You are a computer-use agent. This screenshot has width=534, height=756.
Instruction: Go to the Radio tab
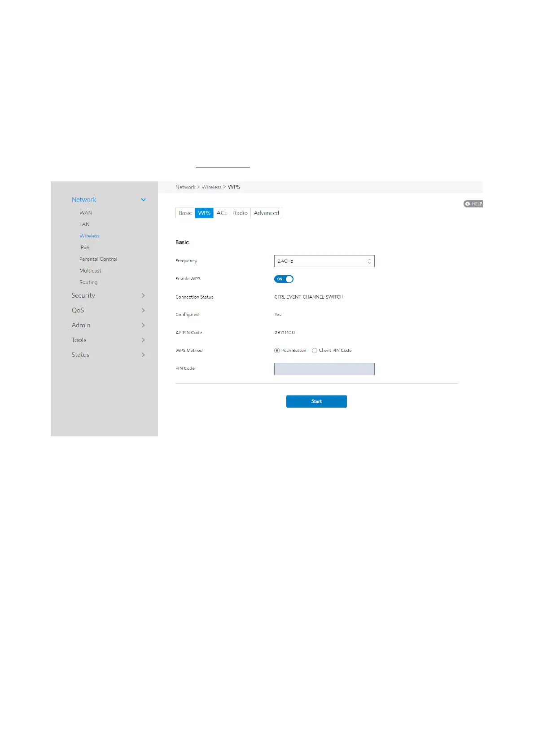tap(241, 213)
